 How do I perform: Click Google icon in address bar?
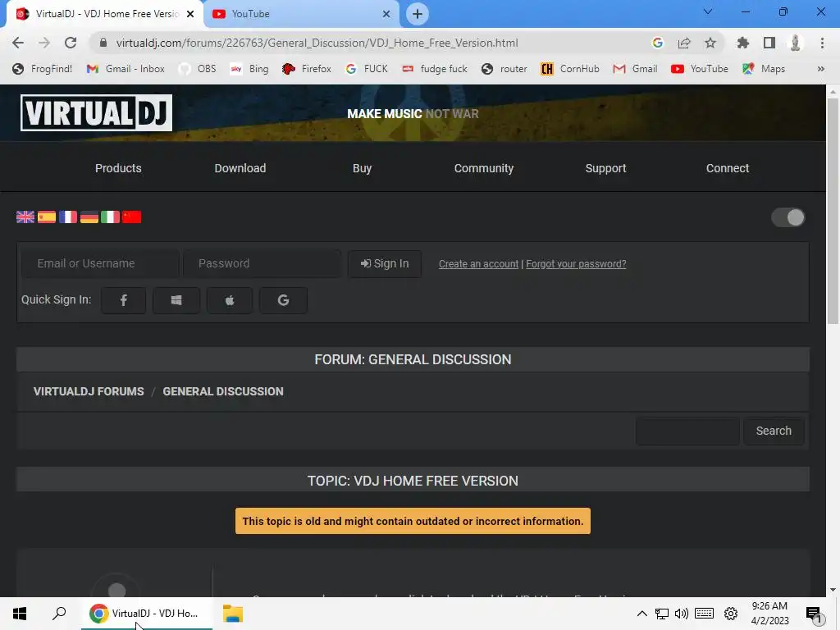658,43
